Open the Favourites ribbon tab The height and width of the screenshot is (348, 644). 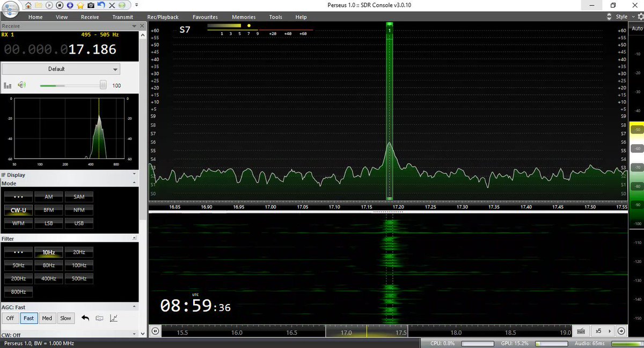click(x=205, y=17)
